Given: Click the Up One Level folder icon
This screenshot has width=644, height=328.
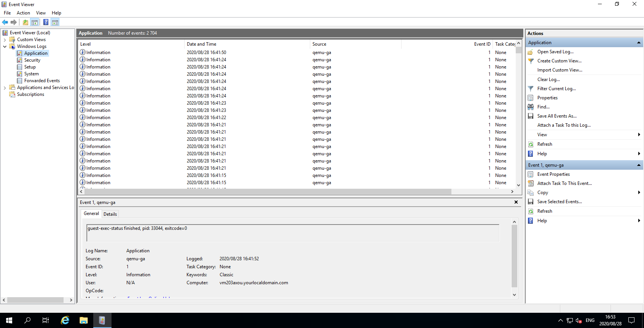Looking at the screenshot, I should click(x=26, y=22).
